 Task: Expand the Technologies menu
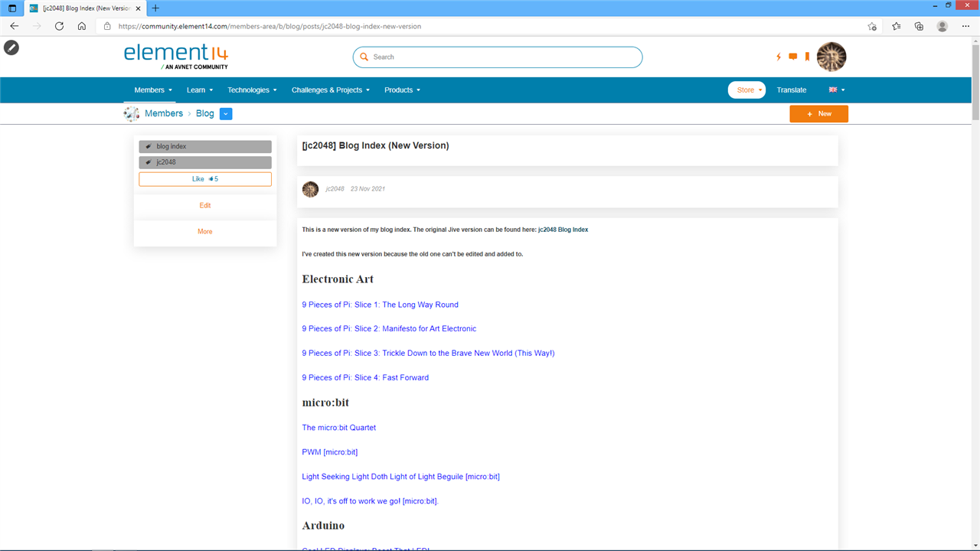[252, 90]
